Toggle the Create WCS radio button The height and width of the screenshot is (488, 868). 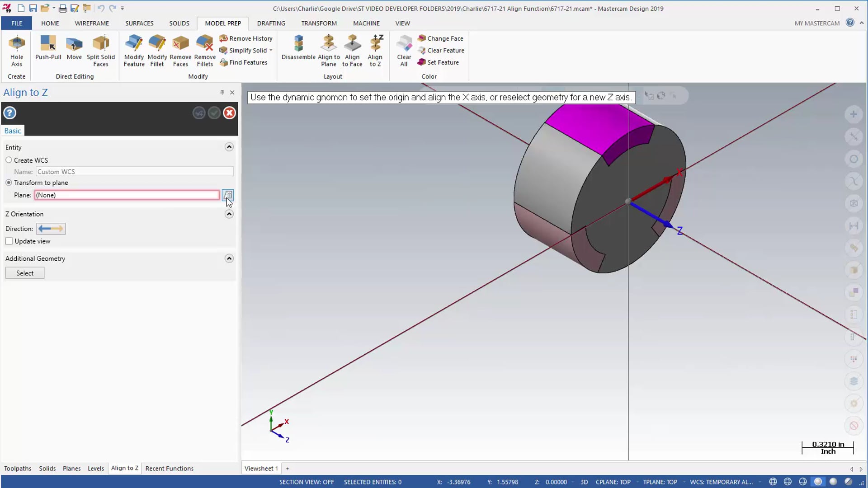tap(9, 160)
